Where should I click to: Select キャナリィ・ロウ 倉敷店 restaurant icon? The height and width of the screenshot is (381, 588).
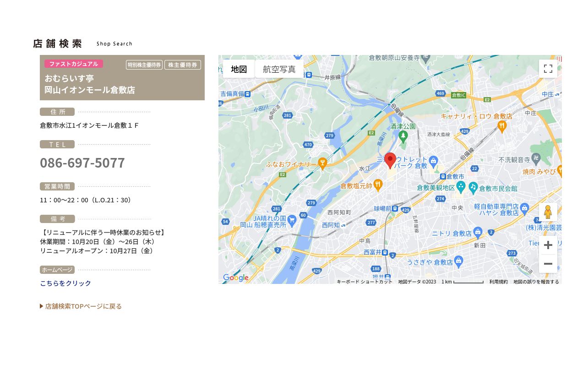502,126
